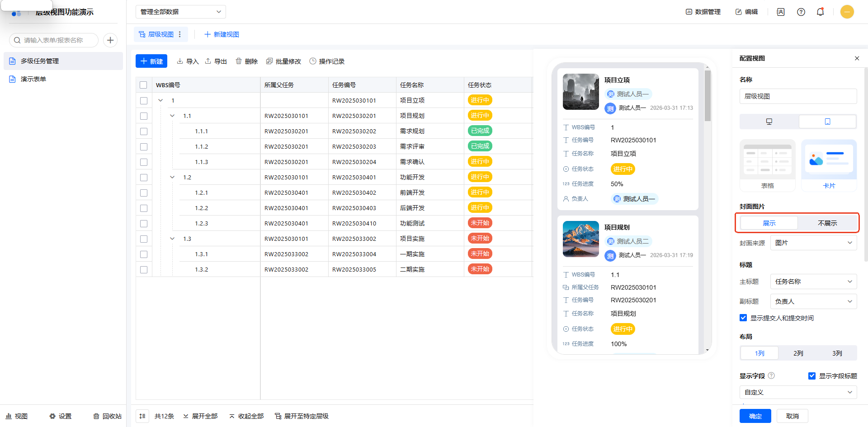The image size is (868, 427).
Task: Open the 管理全部数据 dropdown
Action: coord(180,12)
